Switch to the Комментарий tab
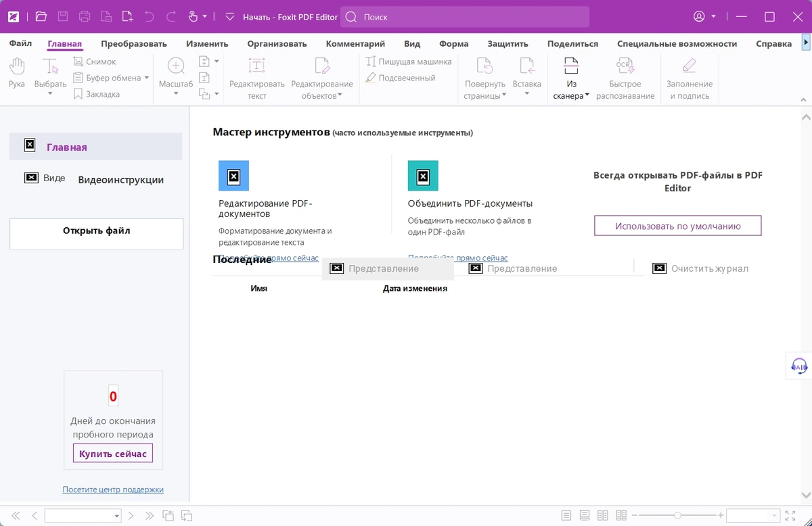This screenshot has height=526, width=812. pyautogui.click(x=355, y=43)
